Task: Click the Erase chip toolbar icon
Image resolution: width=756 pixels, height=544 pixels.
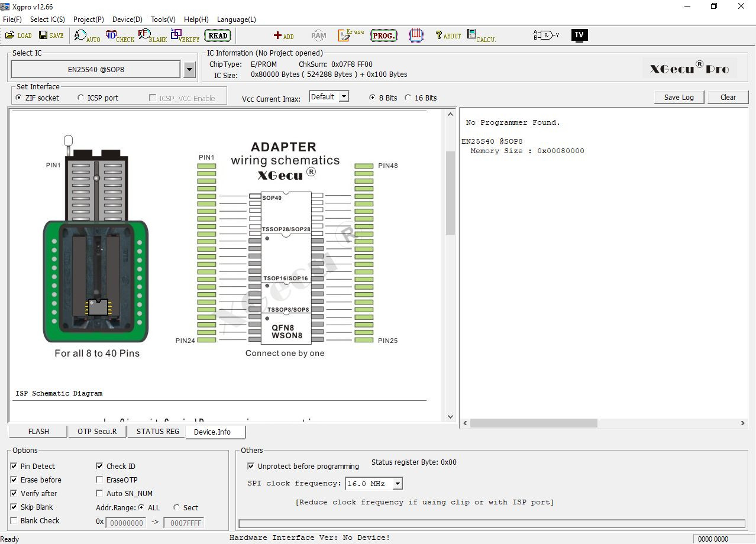Action: point(351,35)
